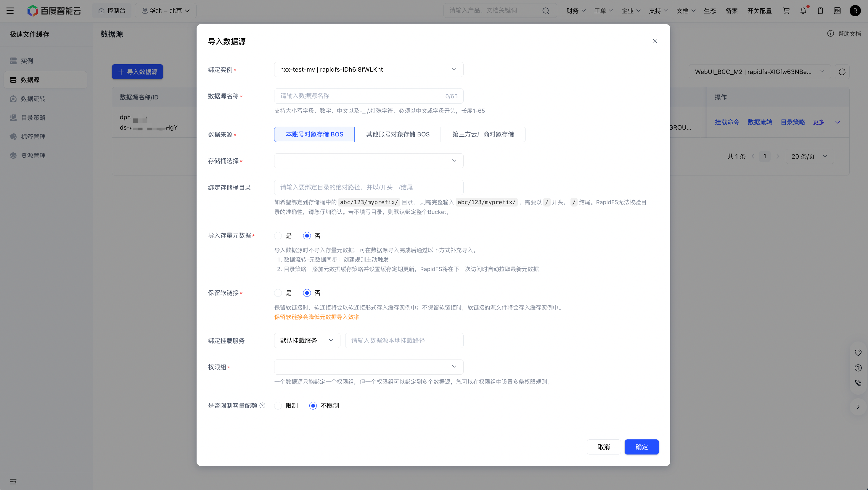Viewport: 868px width, 490px height.
Task: Open 数据流转 in the sidebar
Action: click(46, 99)
